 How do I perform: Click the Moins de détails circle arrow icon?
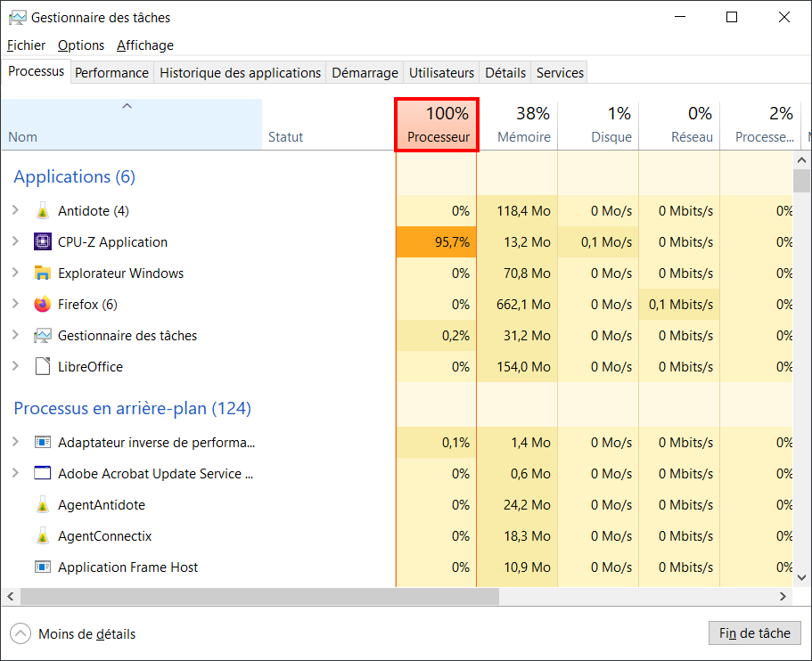point(21,633)
